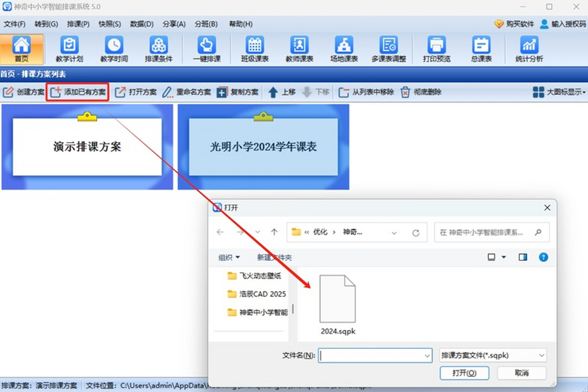The image size is (588, 392).
Task: Open the 帮助(H) menu
Action: point(241,24)
